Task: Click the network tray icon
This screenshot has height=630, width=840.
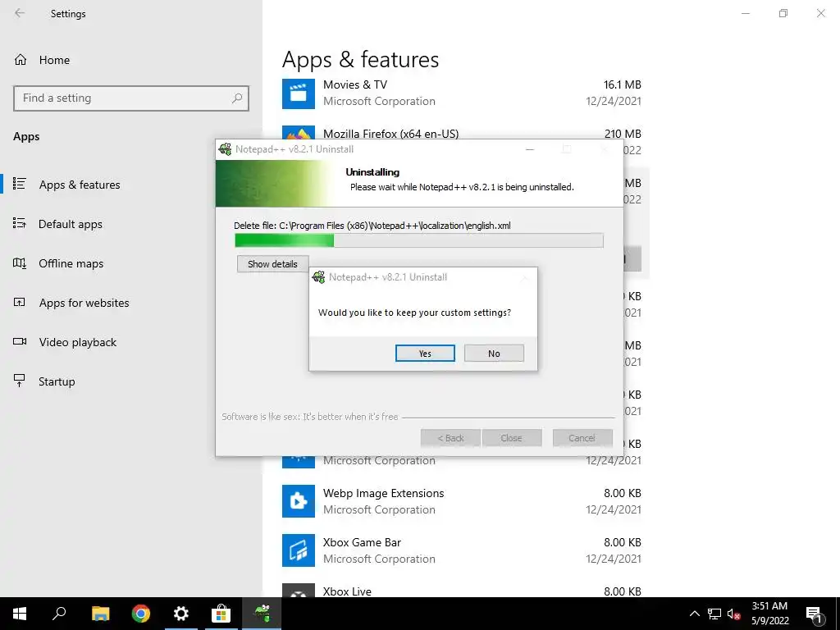Action: click(x=714, y=614)
